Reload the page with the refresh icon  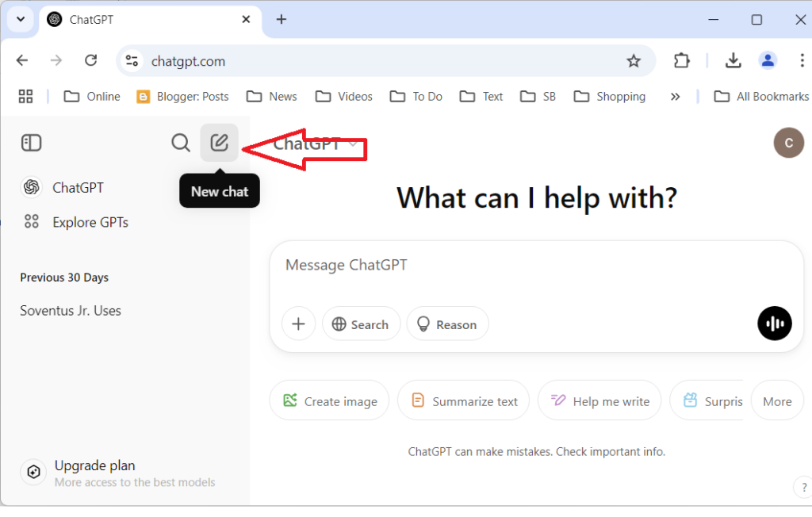90,60
